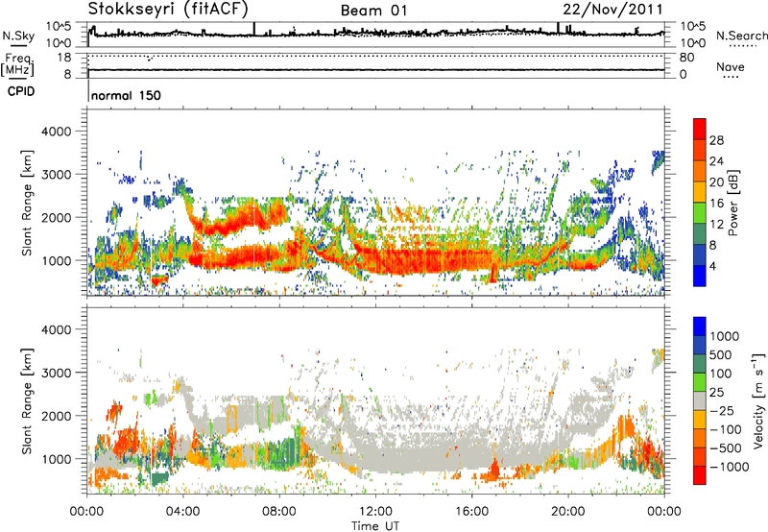768x532 pixels.
Task: Select the "Velocity [m s⁻¹]" colorbar title
Action: [x=758, y=400]
